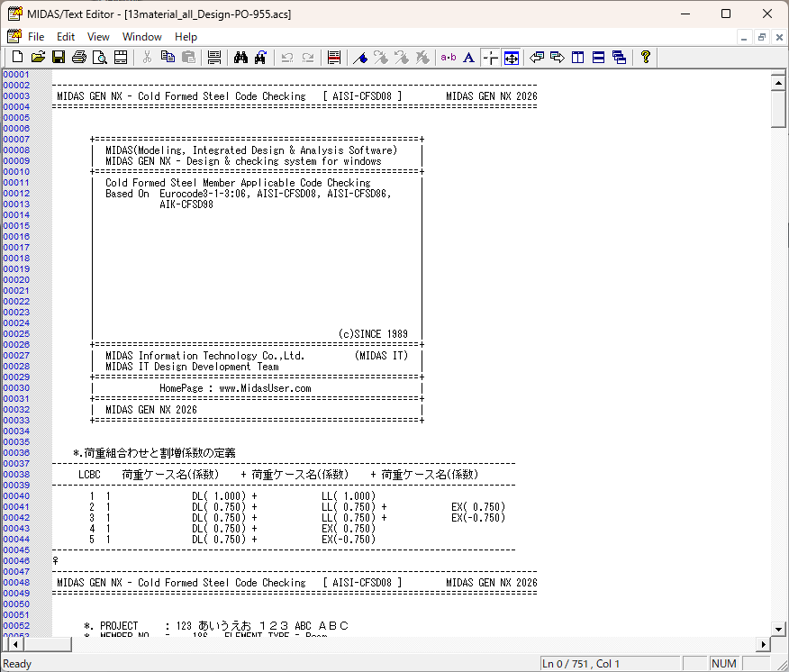Image resolution: width=789 pixels, height=672 pixels.
Task: Toggle a bookmark with the blue flag icon
Action: (x=360, y=58)
